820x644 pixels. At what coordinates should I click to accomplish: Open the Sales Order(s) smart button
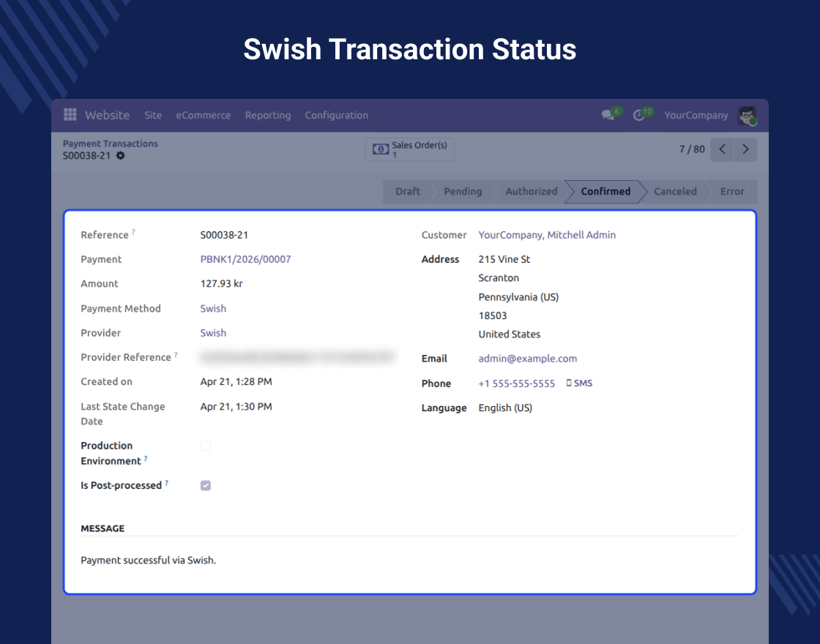tap(410, 149)
